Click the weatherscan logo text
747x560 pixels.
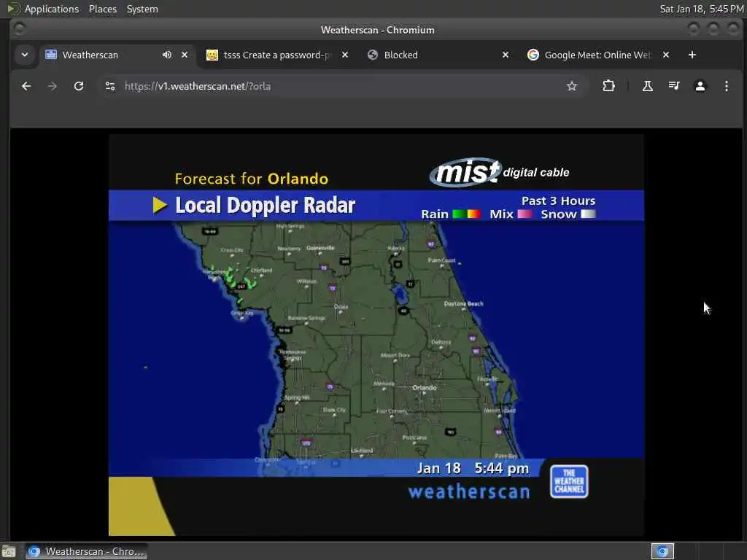point(469,491)
